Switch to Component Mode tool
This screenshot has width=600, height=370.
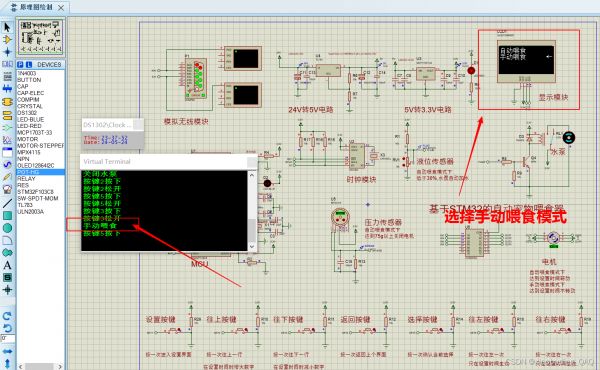(x=7, y=40)
